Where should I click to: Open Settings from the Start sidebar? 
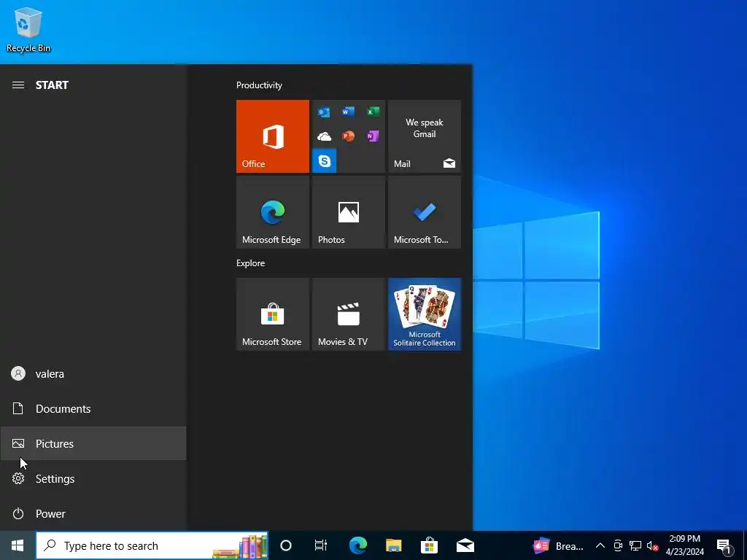coord(93,478)
